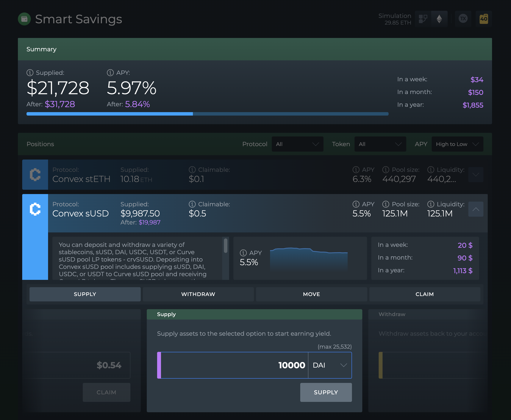
Task: Open the APY High to Low sort dropdown
Action: [457, 144]
